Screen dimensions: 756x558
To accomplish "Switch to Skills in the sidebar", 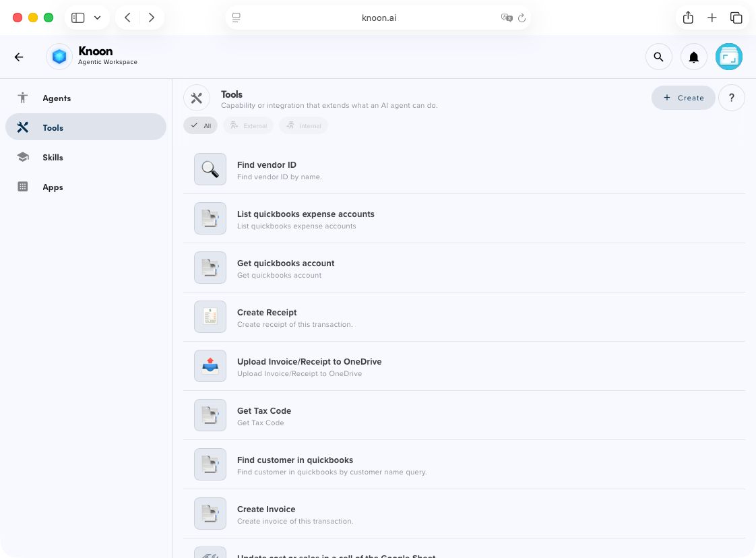I will tap(53, 158).
